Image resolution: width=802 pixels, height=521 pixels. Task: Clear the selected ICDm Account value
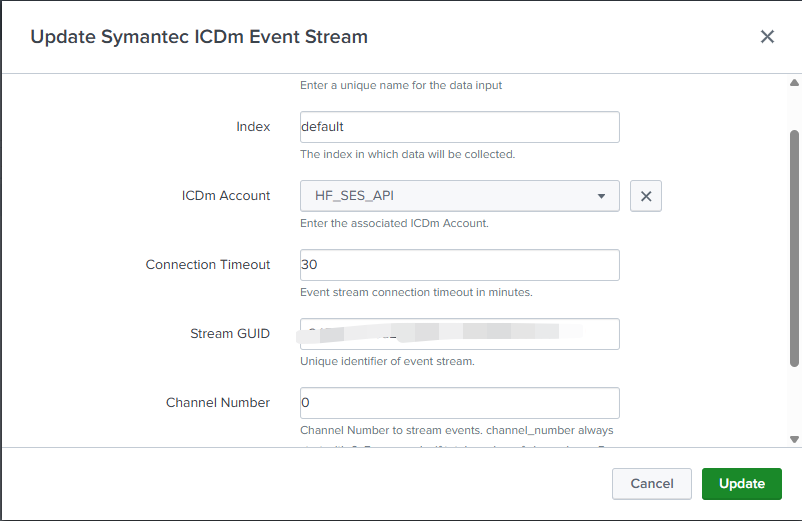pyautogui.click(x=646, y=197)
